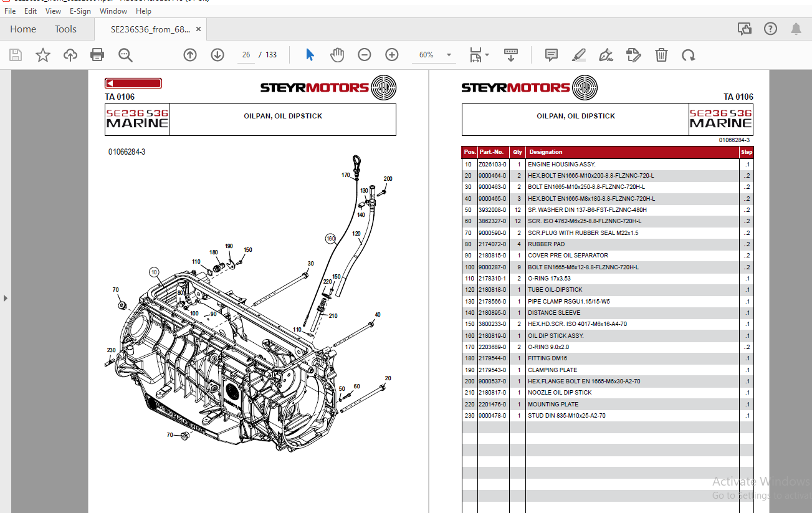Go to next page arrow
The width and height of the screenshot is (812, 513).
217,55
